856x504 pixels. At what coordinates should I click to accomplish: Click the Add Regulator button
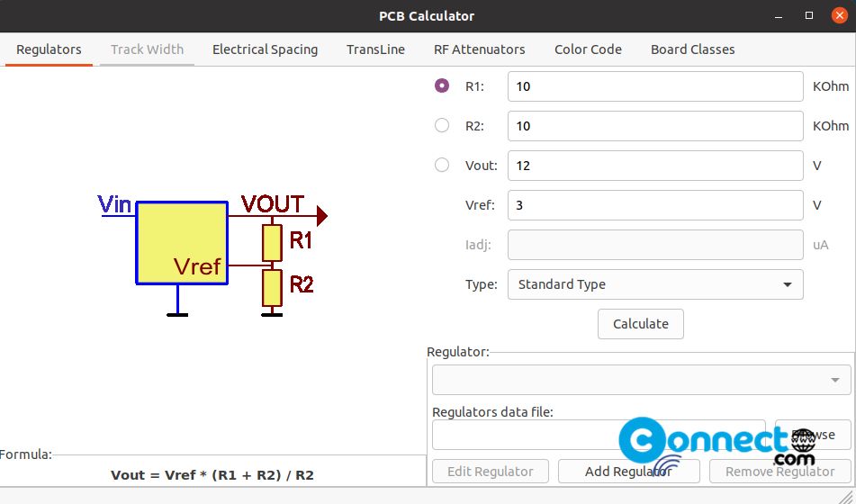click(x=629, y=472)
